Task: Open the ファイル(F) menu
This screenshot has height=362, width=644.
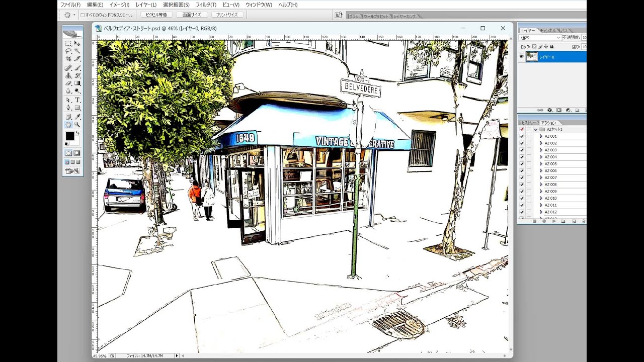Action: [x=70, y=5]
